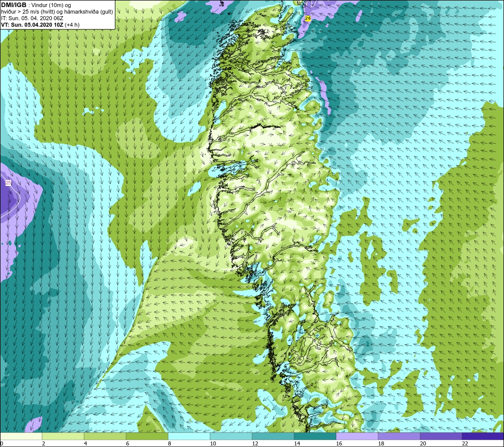
Task: Select the 2-4 m/s light green swatch
Action: [x=63, y=436]
